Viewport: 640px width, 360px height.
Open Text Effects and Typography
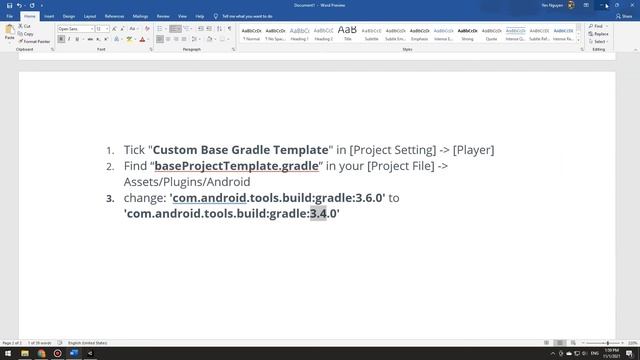116,39
